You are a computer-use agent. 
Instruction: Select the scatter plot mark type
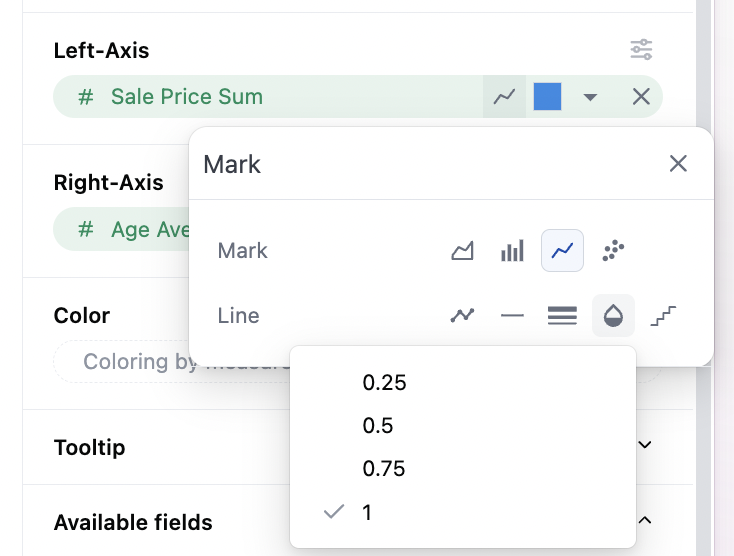pos(613,251)
